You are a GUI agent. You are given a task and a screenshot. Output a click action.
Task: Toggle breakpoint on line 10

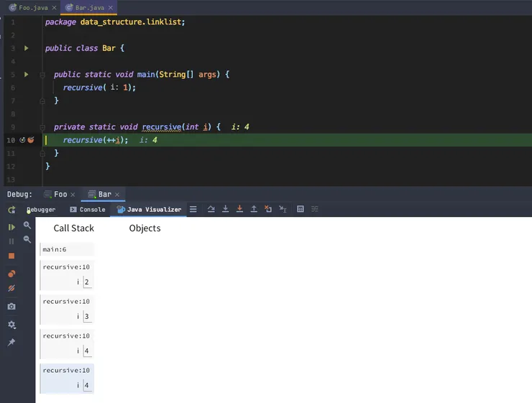pos(31,140)
